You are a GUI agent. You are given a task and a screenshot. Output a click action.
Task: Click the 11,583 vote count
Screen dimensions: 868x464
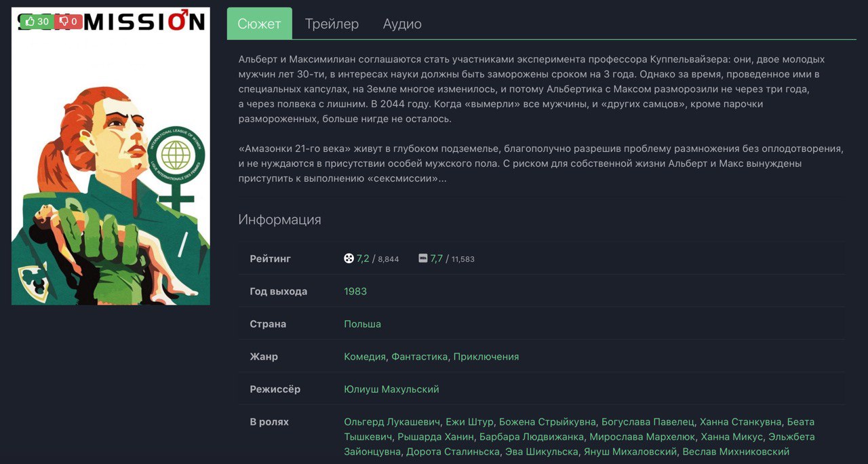click(462, 259)
